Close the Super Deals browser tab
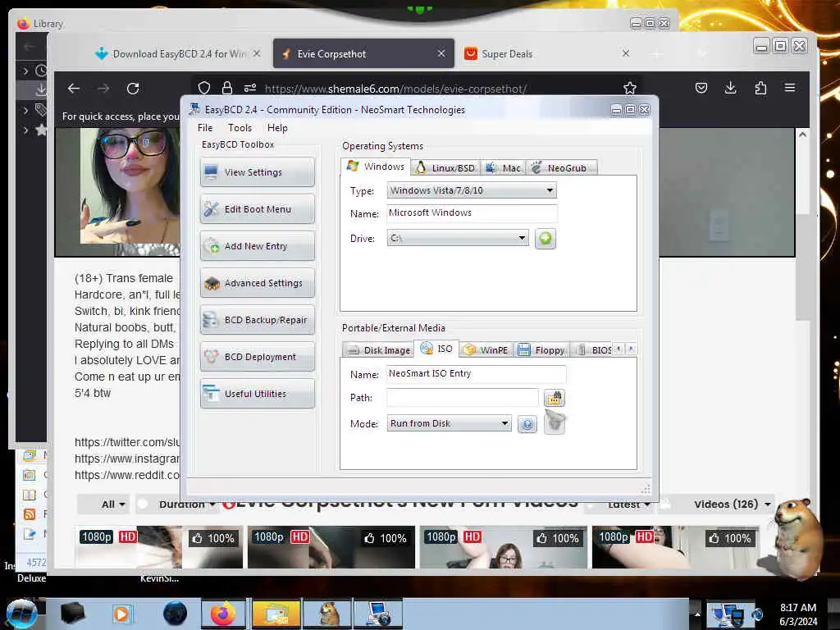This screenshot has height=630, width=840. [x=626, y=53]
